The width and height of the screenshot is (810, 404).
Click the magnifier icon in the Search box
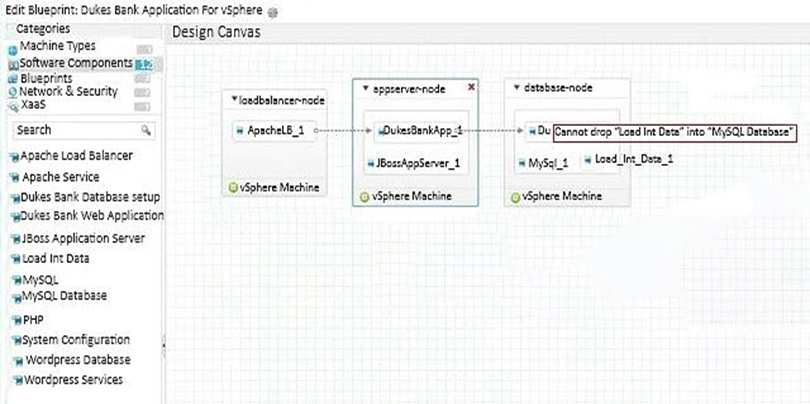[146, 130]
